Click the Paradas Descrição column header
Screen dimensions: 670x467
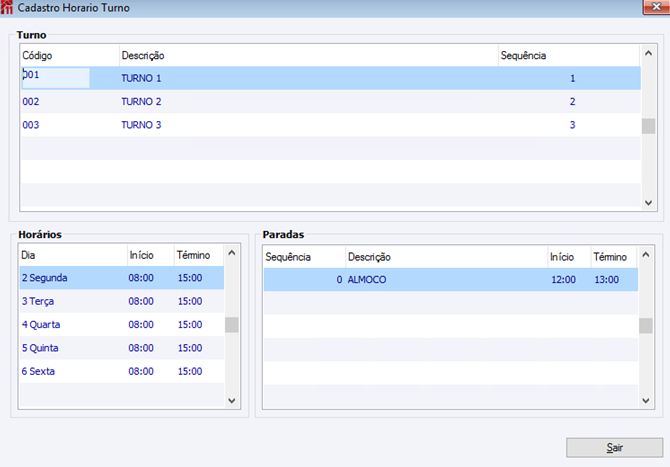coord(447,257)
